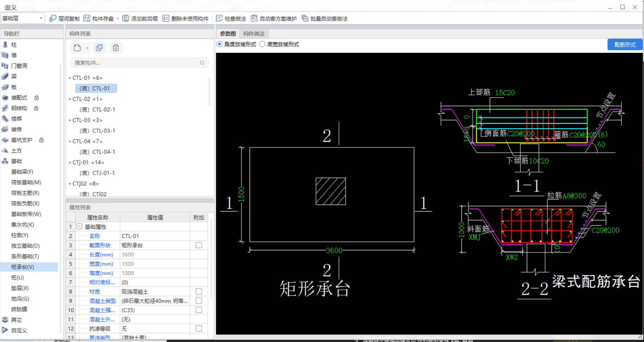
Task: Select the 门窗洞 category icon
Action: click(5, 66)
